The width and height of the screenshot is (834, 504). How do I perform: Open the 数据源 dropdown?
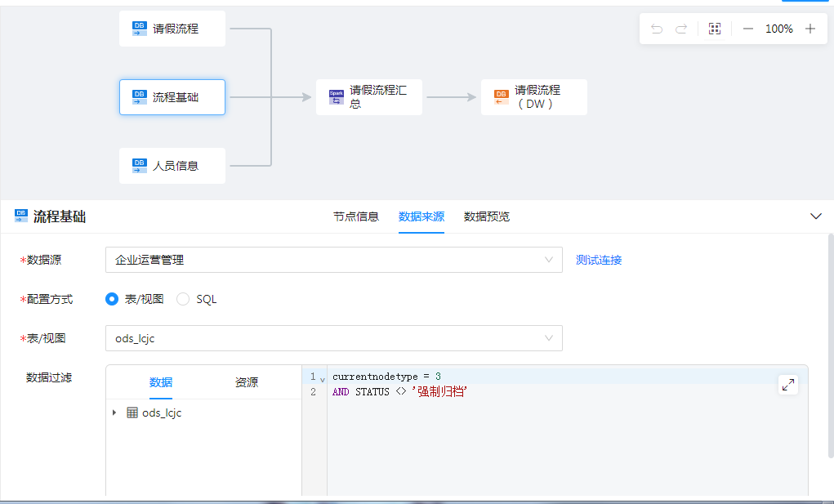[333, 260]
